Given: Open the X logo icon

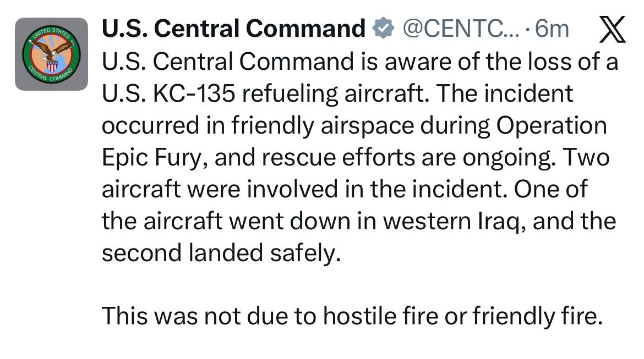Looking at the screenshot, I should (612, 30).
